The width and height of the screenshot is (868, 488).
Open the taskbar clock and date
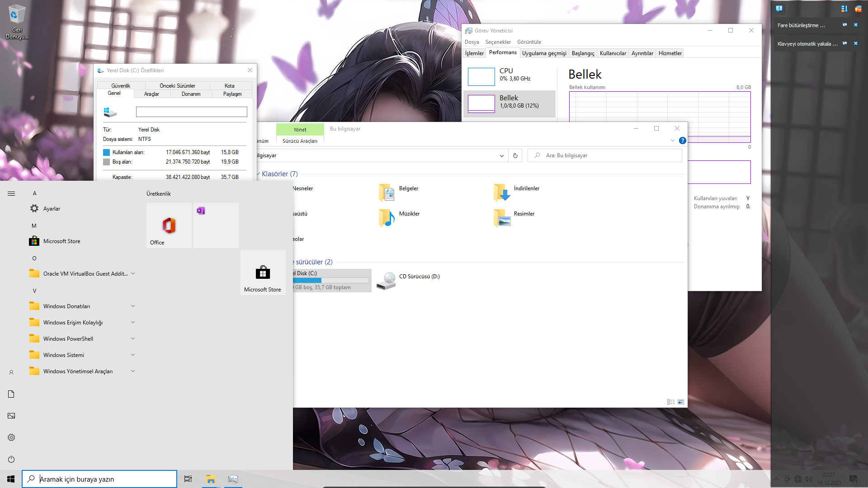tap(829, 479)
